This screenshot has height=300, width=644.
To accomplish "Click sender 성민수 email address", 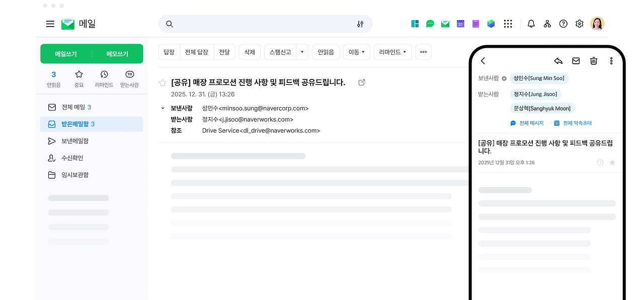I will 255,108.
